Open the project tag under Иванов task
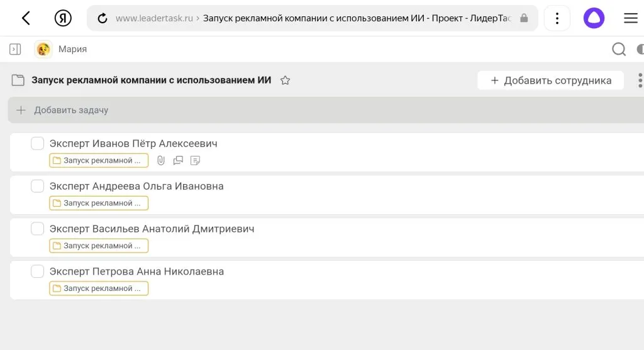Screen dimensions: 644x350 click(x=99, y=160)
